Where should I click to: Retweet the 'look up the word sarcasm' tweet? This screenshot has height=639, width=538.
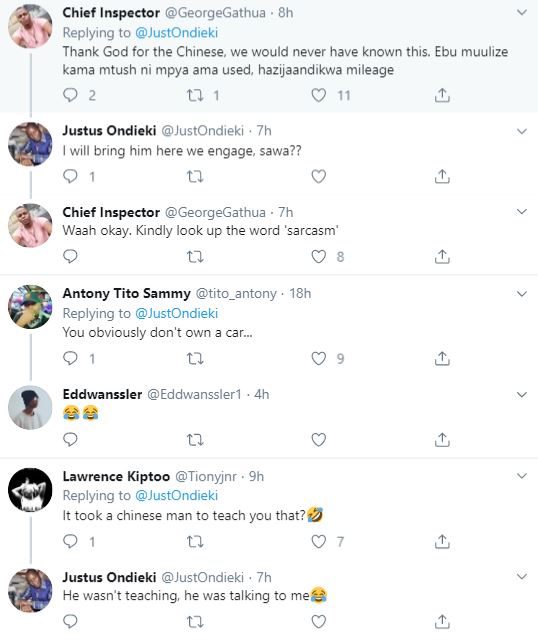[195, 257]
